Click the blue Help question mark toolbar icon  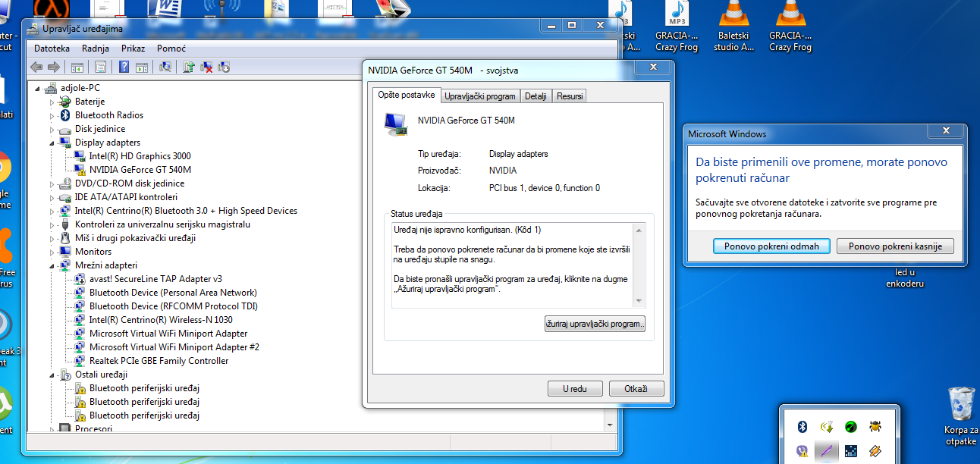point(124,67)
